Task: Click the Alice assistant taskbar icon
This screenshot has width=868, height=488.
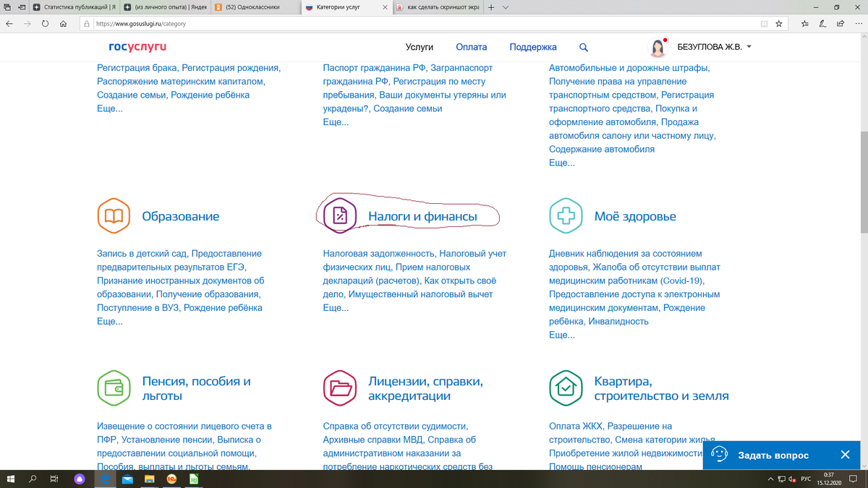Action: coord(80,479)
